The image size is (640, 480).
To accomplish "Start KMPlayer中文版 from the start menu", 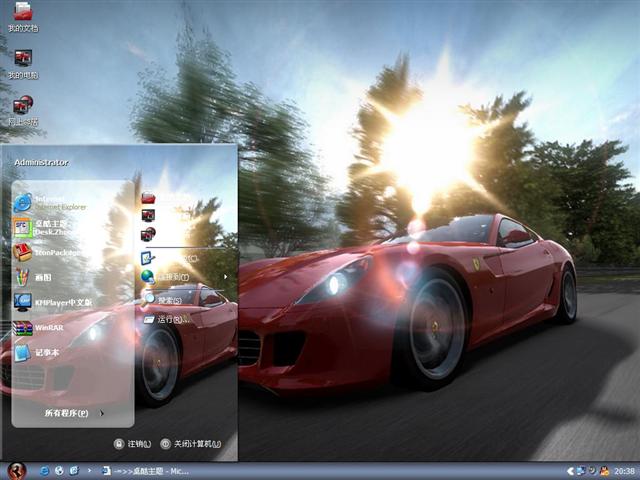I will tap(53, 302).
